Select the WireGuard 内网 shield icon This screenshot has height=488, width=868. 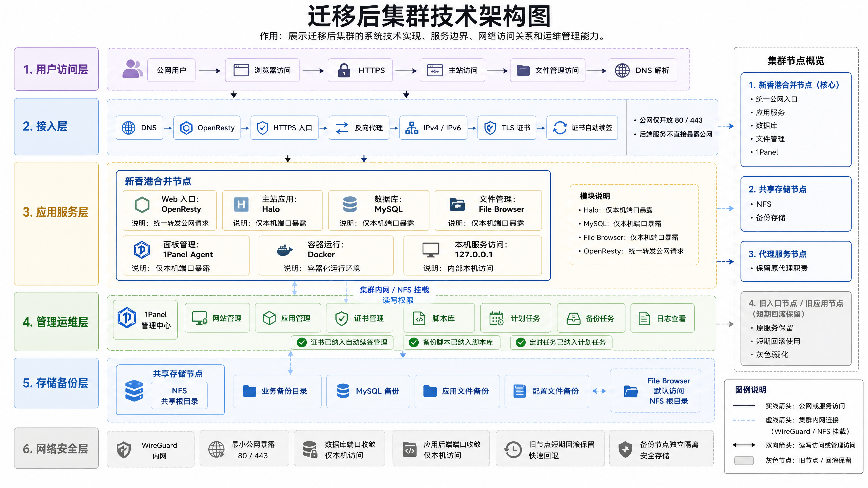[x=124, y=450]
